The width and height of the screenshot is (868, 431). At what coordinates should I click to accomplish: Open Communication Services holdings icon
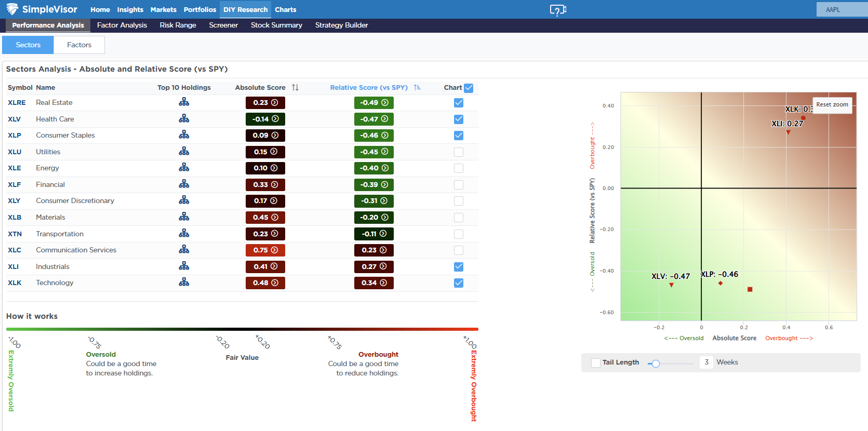coord(184,250)
